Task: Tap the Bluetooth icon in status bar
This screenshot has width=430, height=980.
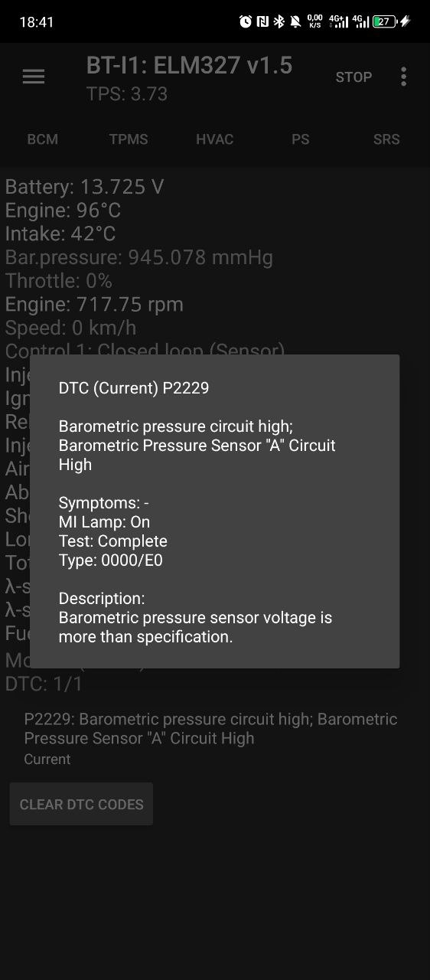Action: pos(279,21)
